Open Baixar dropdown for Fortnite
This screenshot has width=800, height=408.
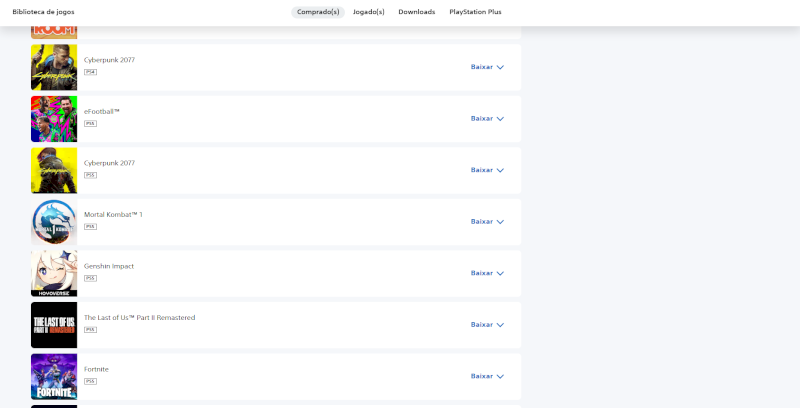click(x=487, y=376)
